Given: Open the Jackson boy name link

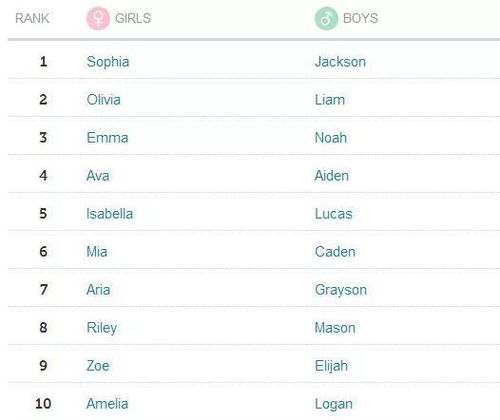Looking at the screenshot, I should [340, 62].
